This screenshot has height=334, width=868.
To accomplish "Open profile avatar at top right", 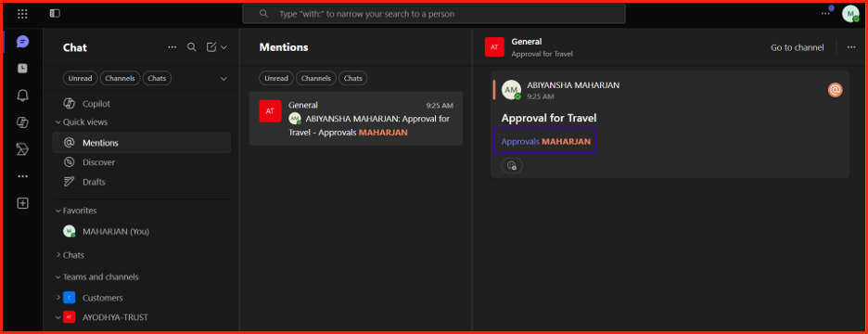I will click(x=850, y=13).
